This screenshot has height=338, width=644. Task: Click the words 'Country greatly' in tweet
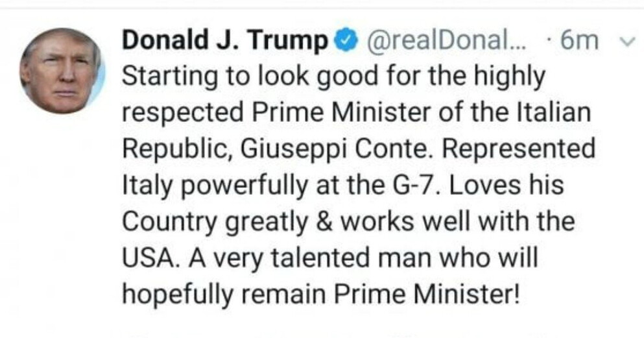(x=204, y=223)
